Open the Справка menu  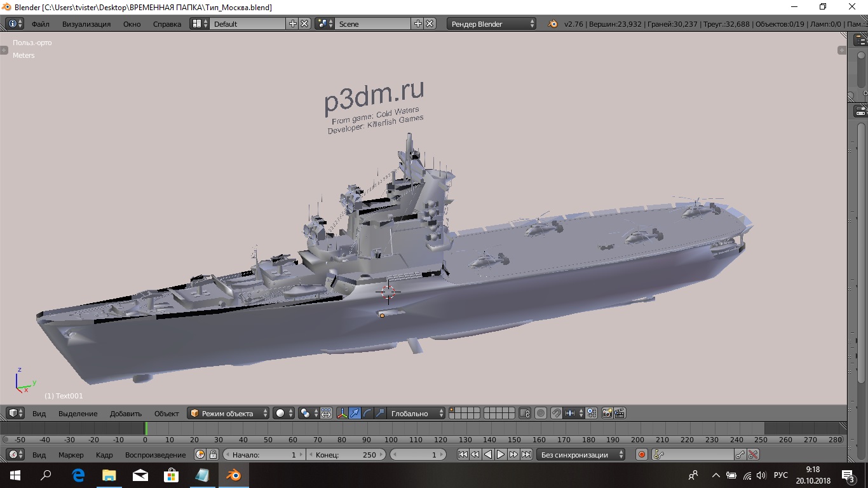tap(167, 24)
